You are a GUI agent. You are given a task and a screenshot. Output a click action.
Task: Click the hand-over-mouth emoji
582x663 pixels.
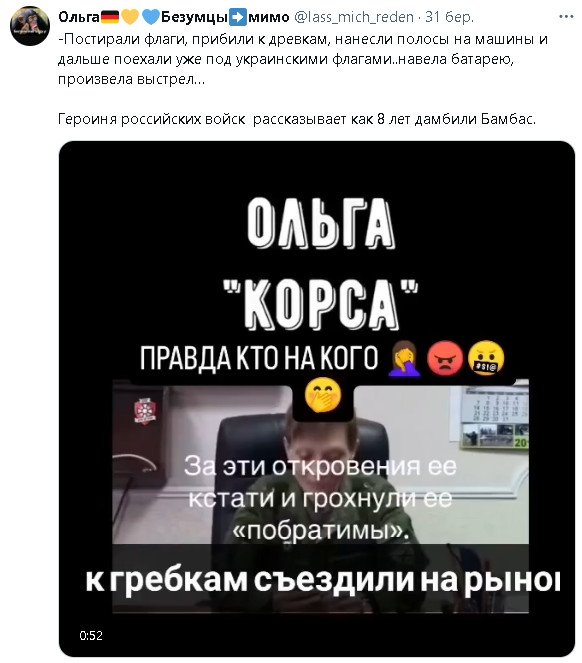tap(323, 395)
